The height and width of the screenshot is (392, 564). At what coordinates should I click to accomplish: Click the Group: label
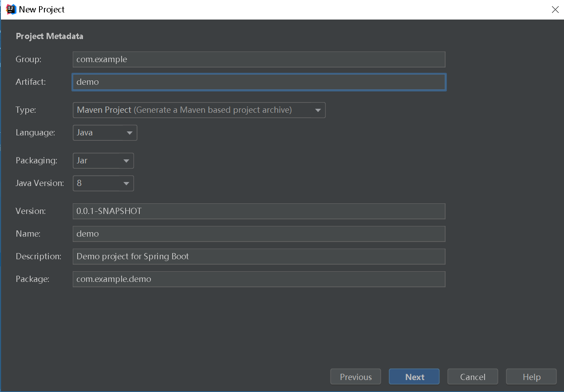point(28,59)
